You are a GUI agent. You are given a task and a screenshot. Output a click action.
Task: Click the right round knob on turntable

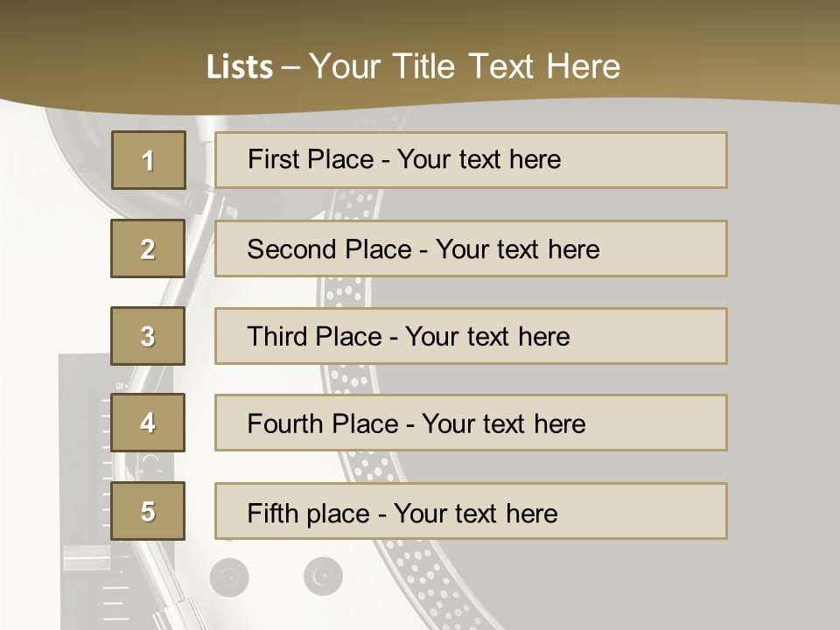(323, 577)
